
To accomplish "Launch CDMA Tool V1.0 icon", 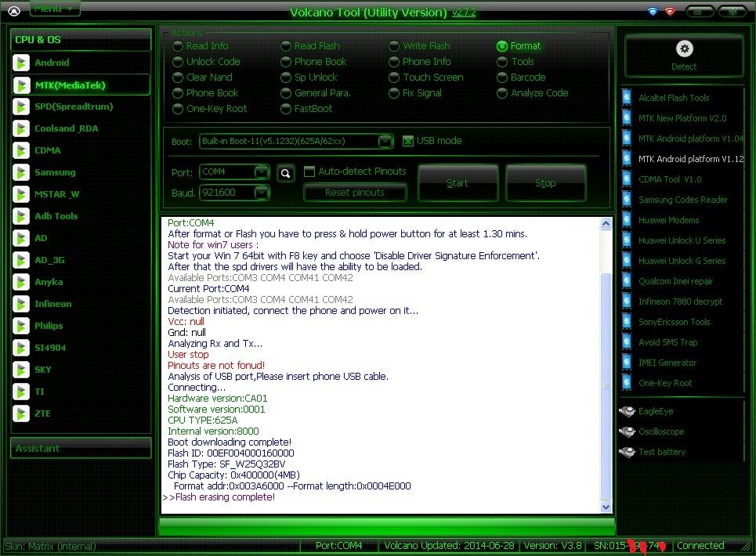I will pyautogui.click(x=627, y=179).
